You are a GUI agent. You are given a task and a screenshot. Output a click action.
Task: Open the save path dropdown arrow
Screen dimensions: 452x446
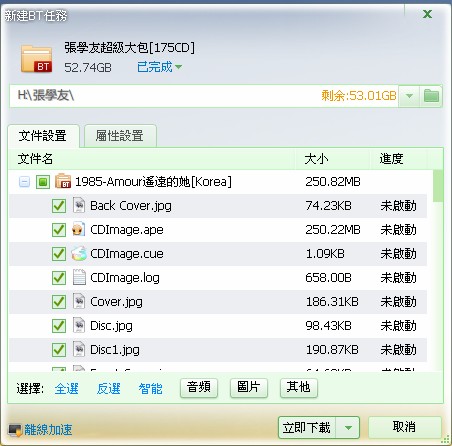[409, 96]
